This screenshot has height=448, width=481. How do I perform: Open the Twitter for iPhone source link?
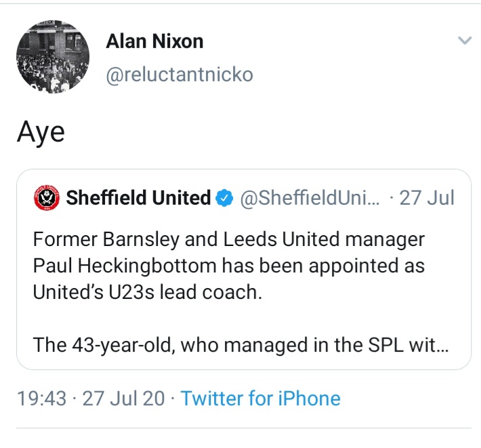click(261, 398)
